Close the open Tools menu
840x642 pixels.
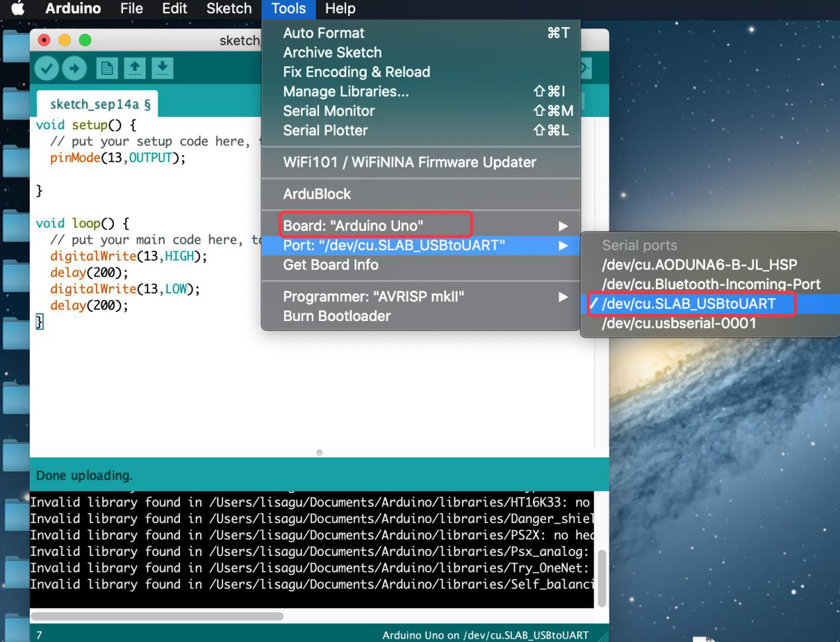pos(289,9)
